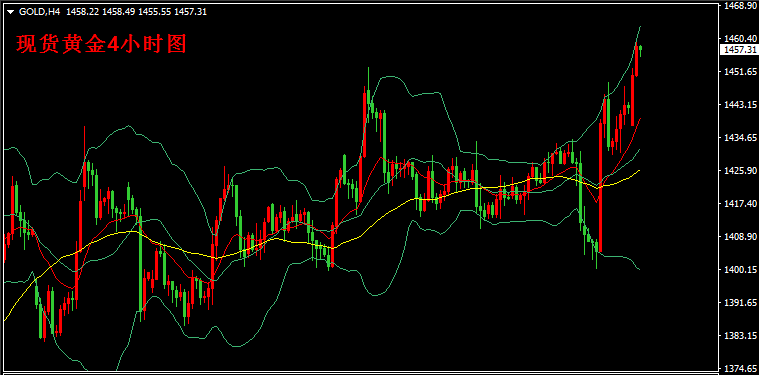Click the 1408.90 price axis label
This screenshot has width=759, height=375.
(740, 237)
